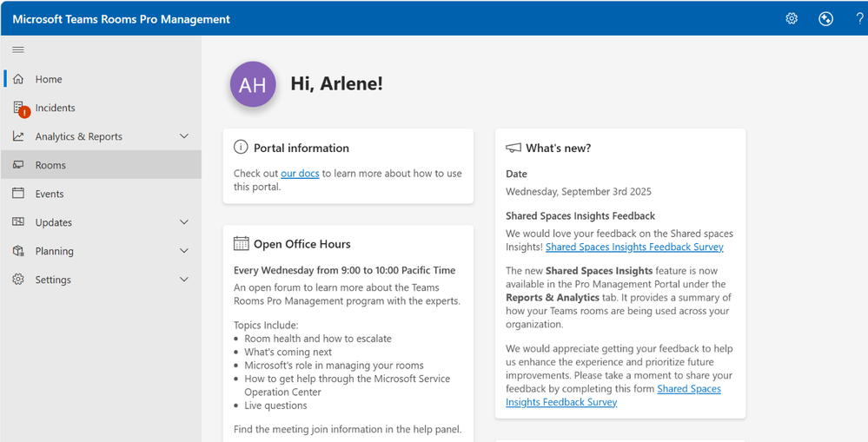Select Rooms in the sidebar
This screenshot has height=442, width=868.
(x=50, y=165)
